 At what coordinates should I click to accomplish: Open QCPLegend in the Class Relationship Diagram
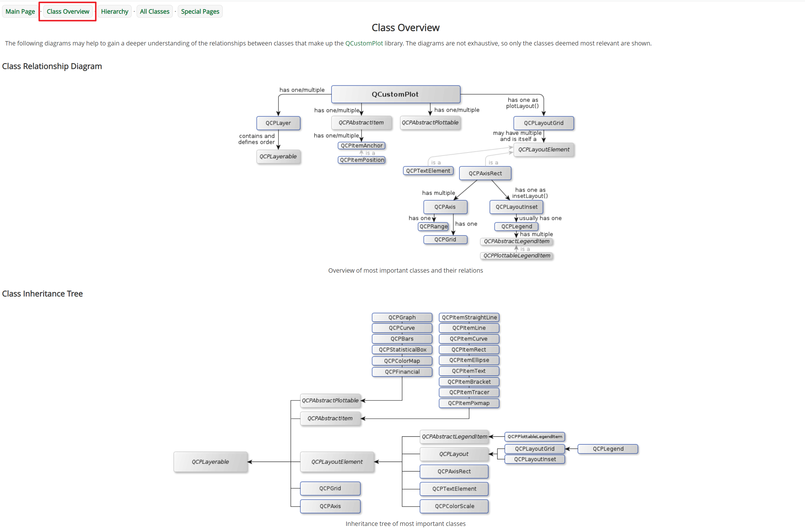tap(516, 226)
